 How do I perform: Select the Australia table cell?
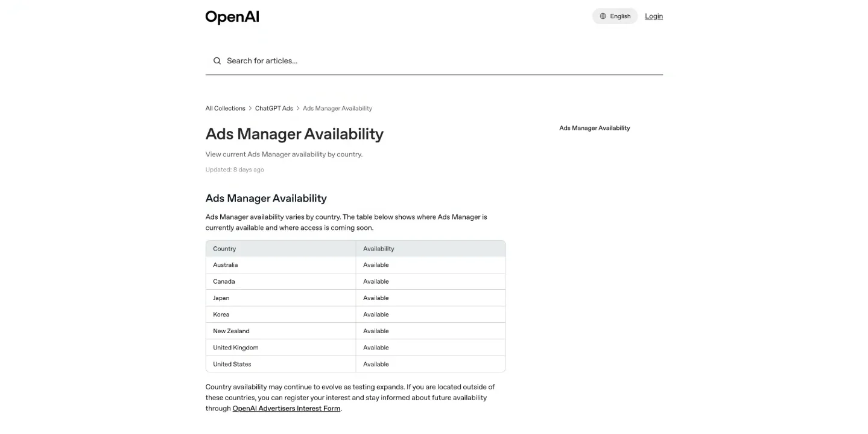click(x=280, y=265)
